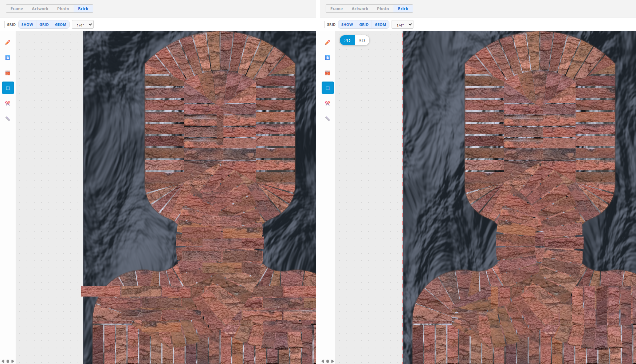The height and width of the screenshot is (364, 636).
Task: Toggle GRID snap option in left panel
Action: (x=44, y=25)
